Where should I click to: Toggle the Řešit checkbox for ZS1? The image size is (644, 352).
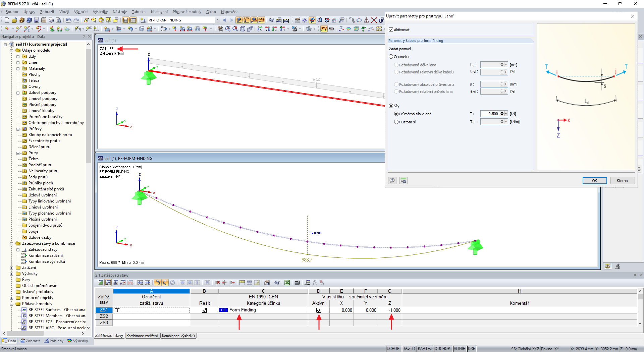pos(204,310)
